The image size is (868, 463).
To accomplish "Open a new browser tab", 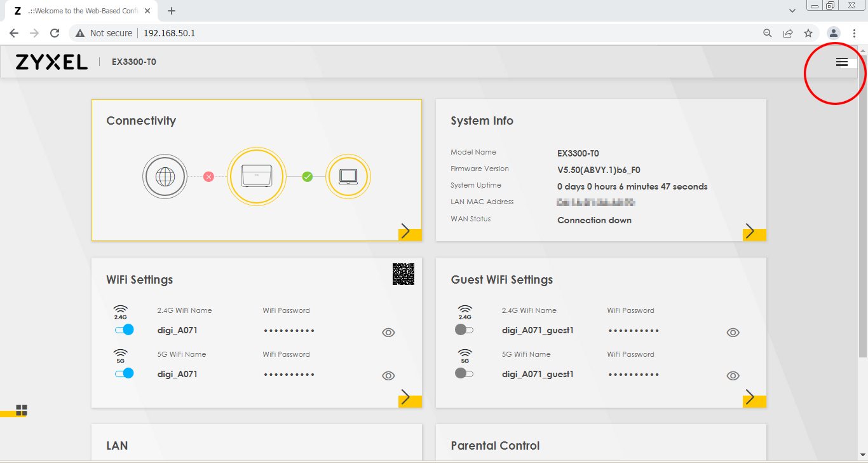I will (172, 11).
